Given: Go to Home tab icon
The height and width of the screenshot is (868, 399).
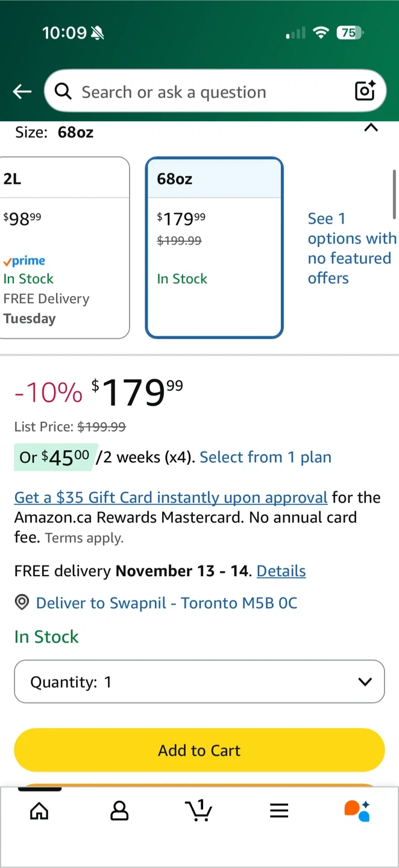Looking at the screenshot, I should pos(39,811).
